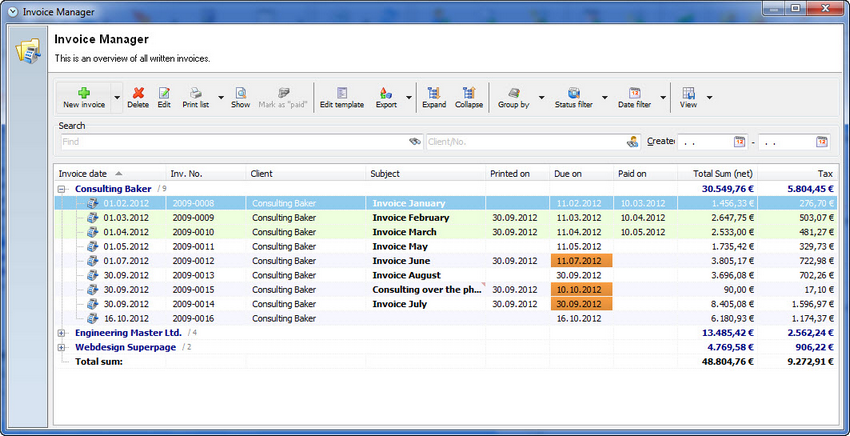This screenshot has width=850, height=436.
Task: Show the selected invoice preview
Action: (240, 93)
